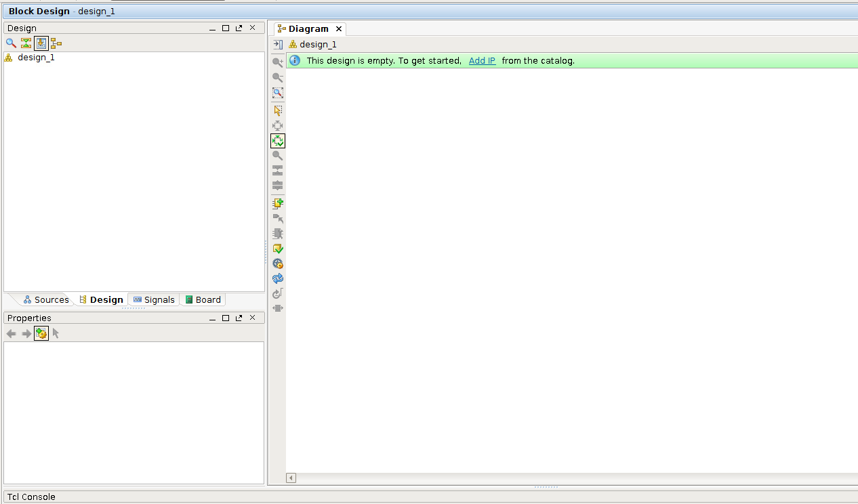Viewport: 858px width, 504px height.
Task: Click the grey chip icon in diagram toolbar
Action: 278,234
